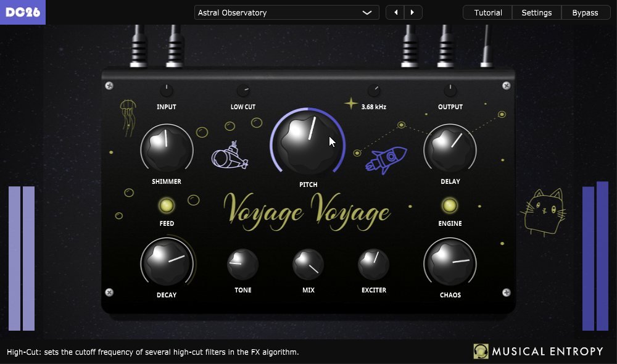Click the rocket icon
The width and height of the screenshot is (617, 364).
click(386, 160)
